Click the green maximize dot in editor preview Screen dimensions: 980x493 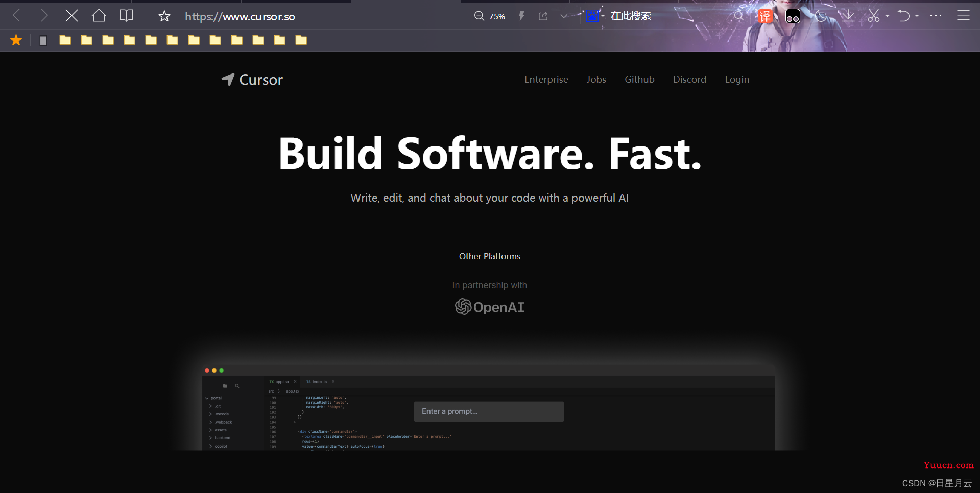point(221,371)
